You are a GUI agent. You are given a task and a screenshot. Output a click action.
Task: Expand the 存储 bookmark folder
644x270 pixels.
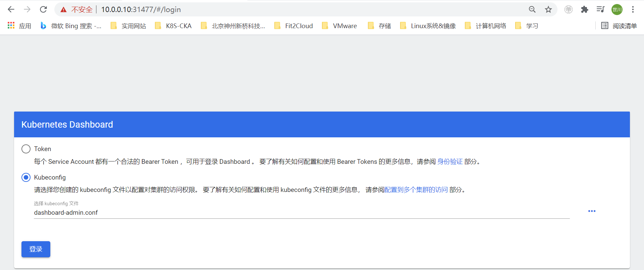379,26
